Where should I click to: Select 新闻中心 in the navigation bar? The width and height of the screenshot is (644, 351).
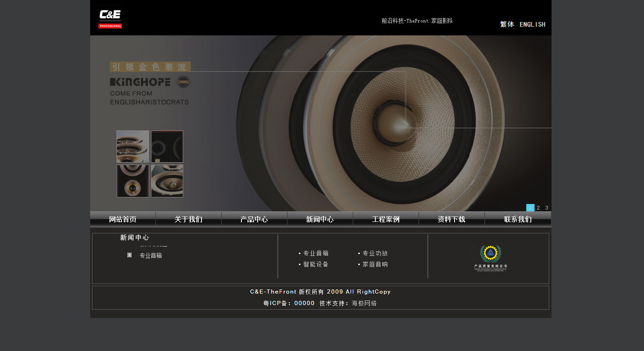point(320,219)
